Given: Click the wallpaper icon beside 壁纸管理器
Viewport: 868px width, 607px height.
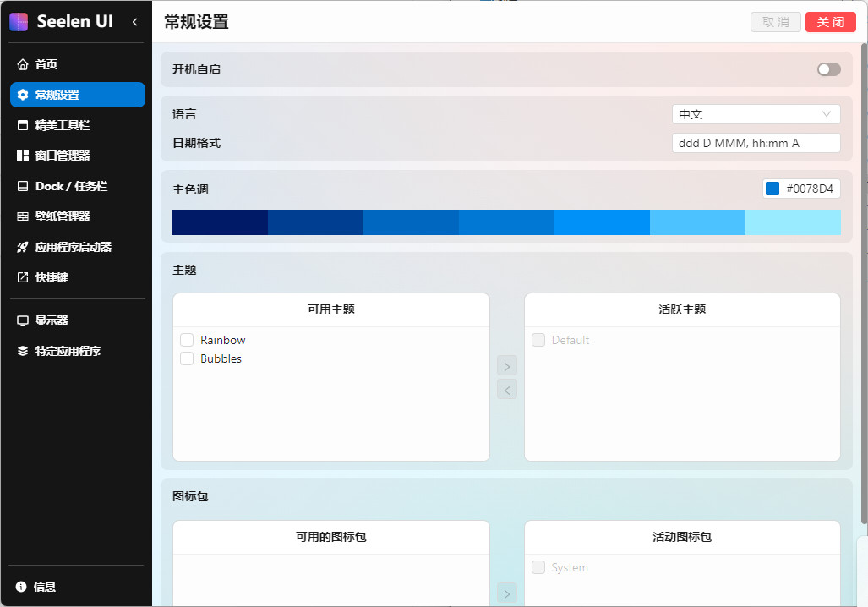Looking at the screenshot, I should [x=23, y=216].
